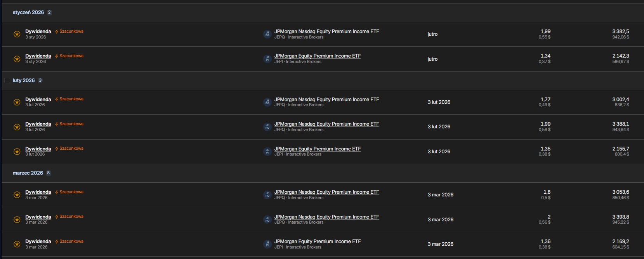Click the Szacunkowa badge on the February JEPI dividend
The width and height of the screenshot is (644, 259).
coord(71,149)
